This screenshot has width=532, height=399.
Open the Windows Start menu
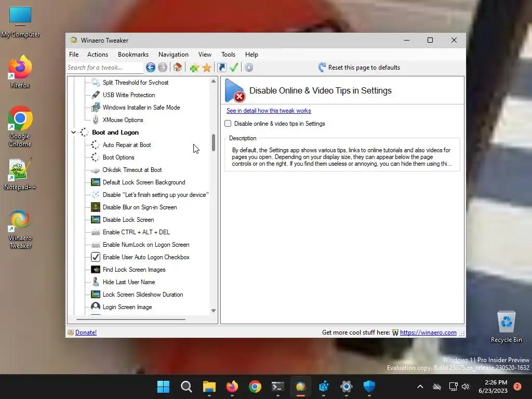(x=163, y=387)
